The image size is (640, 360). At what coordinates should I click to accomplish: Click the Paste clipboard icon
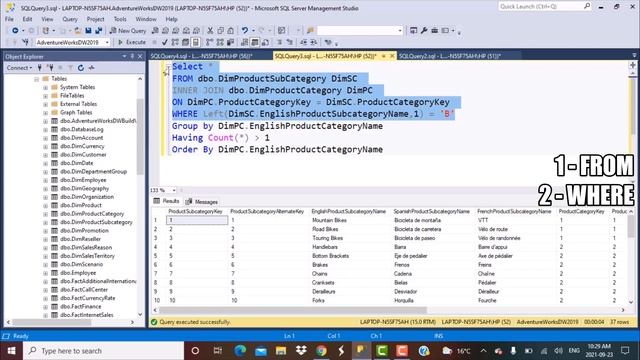[x=231, y=31]
